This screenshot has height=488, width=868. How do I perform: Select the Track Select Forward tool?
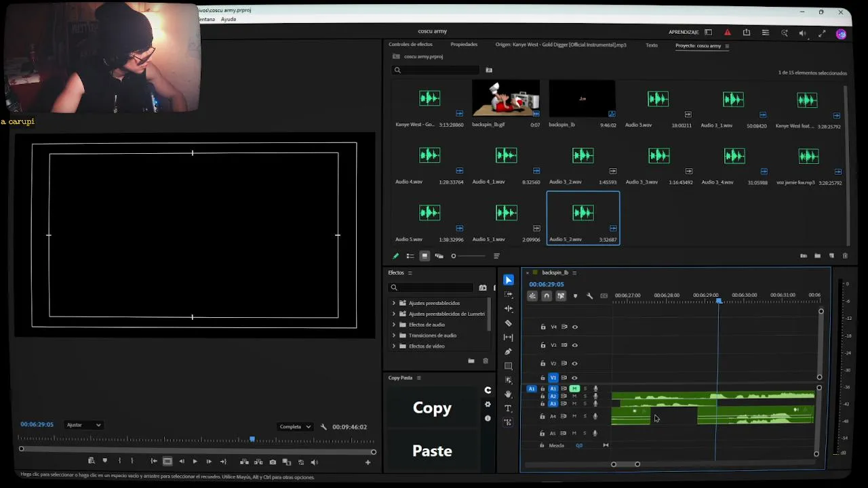pos(509,294)
